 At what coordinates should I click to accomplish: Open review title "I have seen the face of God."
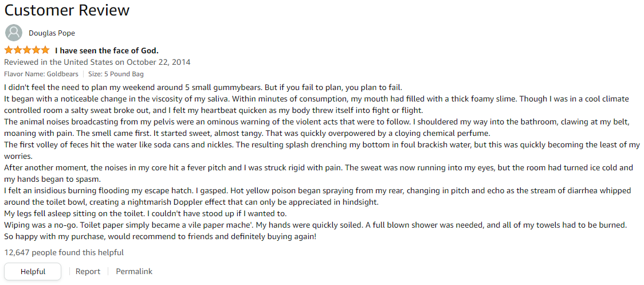pyautogui.click(x=107, y=50)
